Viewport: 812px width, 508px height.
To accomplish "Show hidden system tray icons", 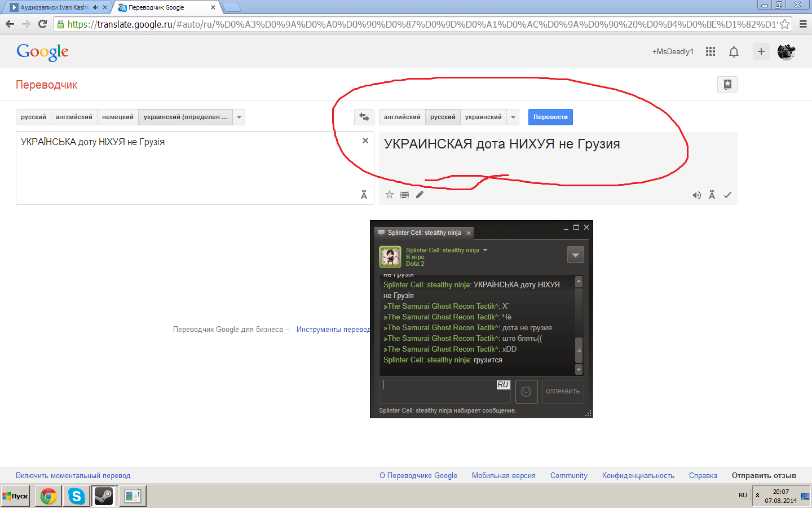I will tap(757, 495).
